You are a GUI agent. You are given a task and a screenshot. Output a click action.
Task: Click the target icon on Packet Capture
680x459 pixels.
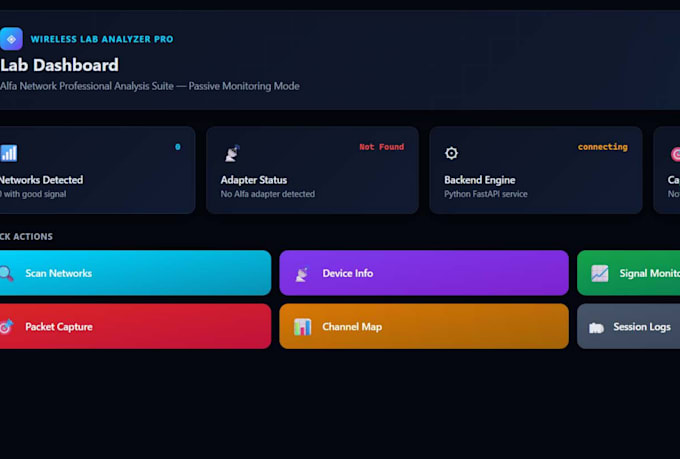[6, 327]
